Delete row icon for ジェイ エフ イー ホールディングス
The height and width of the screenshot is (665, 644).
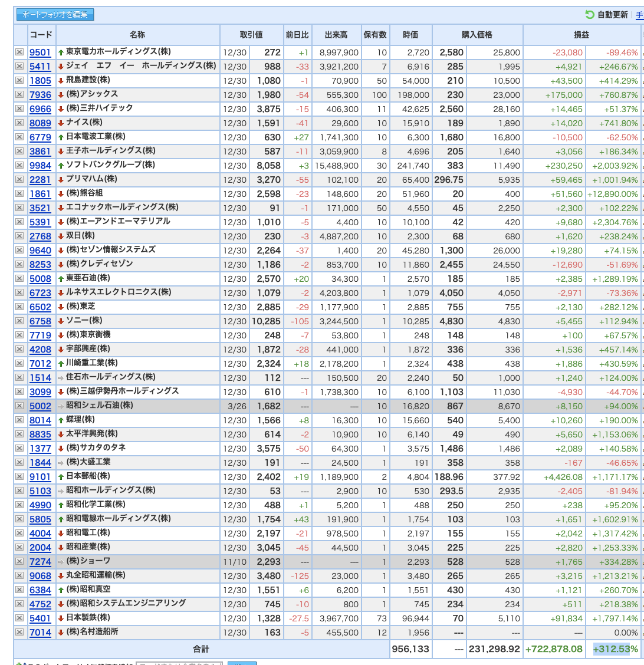coord(19,66)
